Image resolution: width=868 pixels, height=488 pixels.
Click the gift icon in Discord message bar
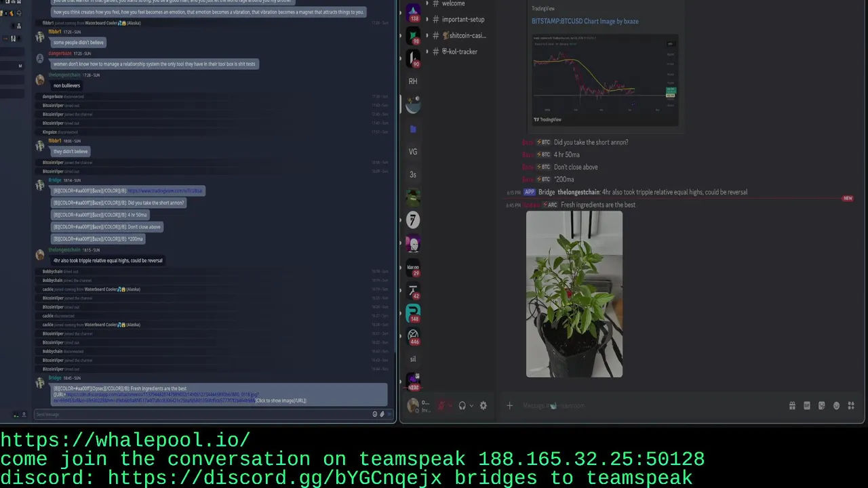click(x=792, y=406)
